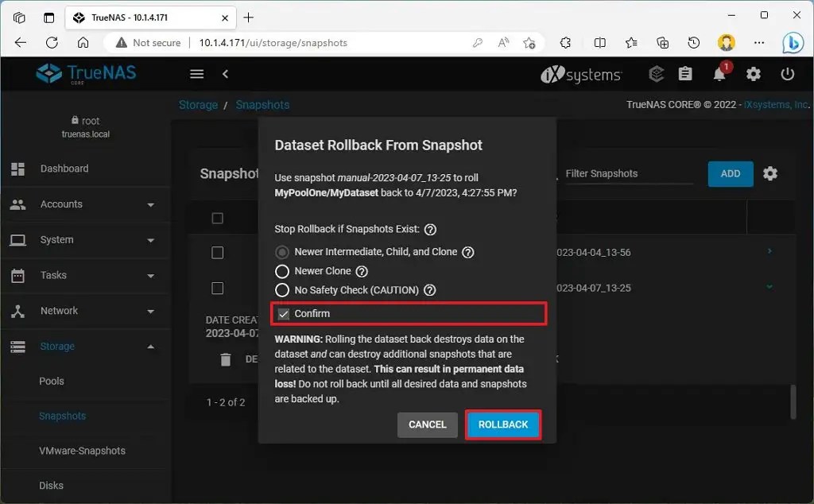Open the Task Manager clipboard icon
The width and height of the screenshot is (814, 504).
point(685,74)
